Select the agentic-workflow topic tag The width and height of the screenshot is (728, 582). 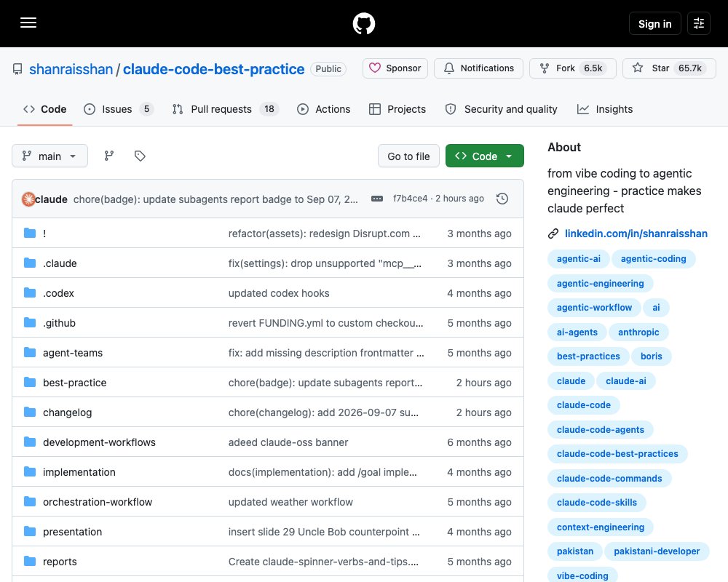click(594, 308)
